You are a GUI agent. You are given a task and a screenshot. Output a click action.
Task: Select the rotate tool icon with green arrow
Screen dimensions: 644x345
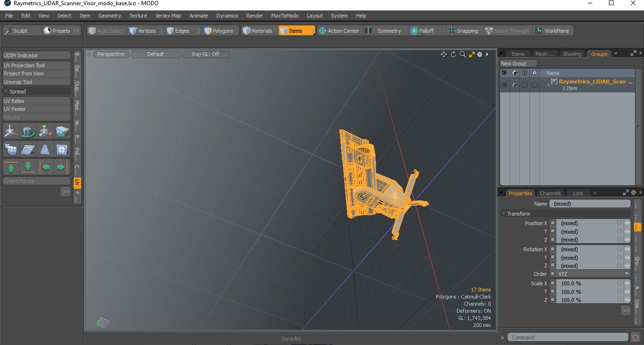[x=28, y=131]
